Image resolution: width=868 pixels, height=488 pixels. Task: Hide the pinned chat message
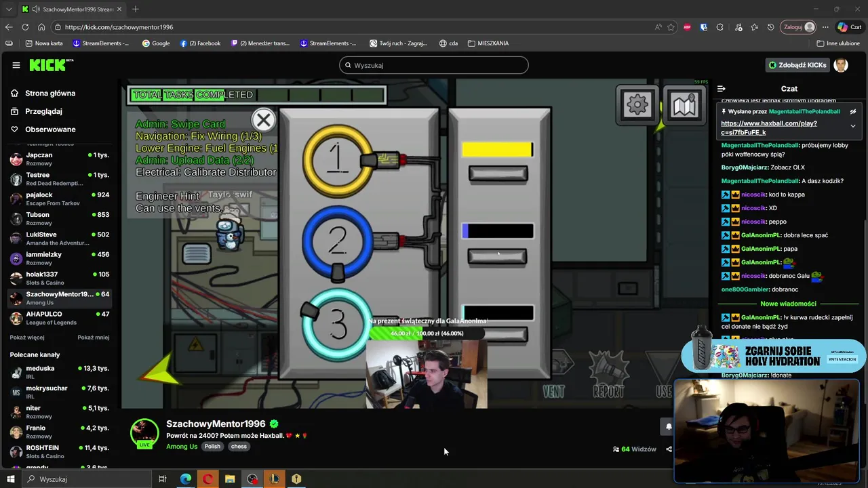coord(853,112)
